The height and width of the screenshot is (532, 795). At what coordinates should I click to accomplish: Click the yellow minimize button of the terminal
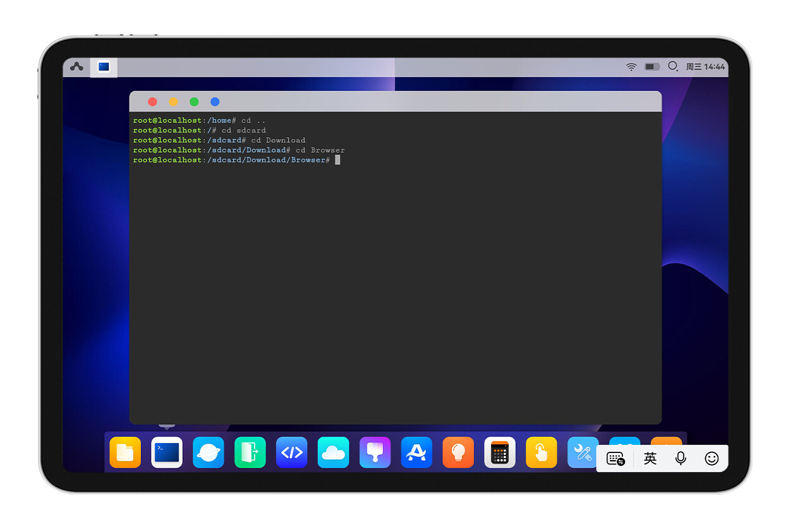173,102
